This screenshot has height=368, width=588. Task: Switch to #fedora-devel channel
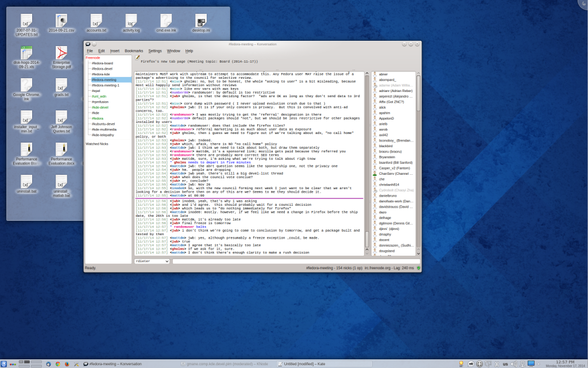[x=102, y=68]
